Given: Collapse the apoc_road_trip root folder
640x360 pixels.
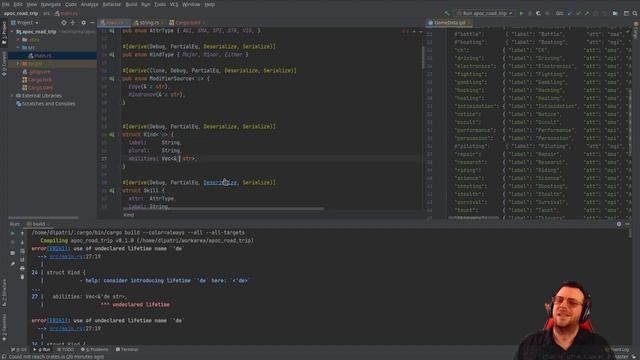Looking at the screenshot, I should click(x=12, y=31).
